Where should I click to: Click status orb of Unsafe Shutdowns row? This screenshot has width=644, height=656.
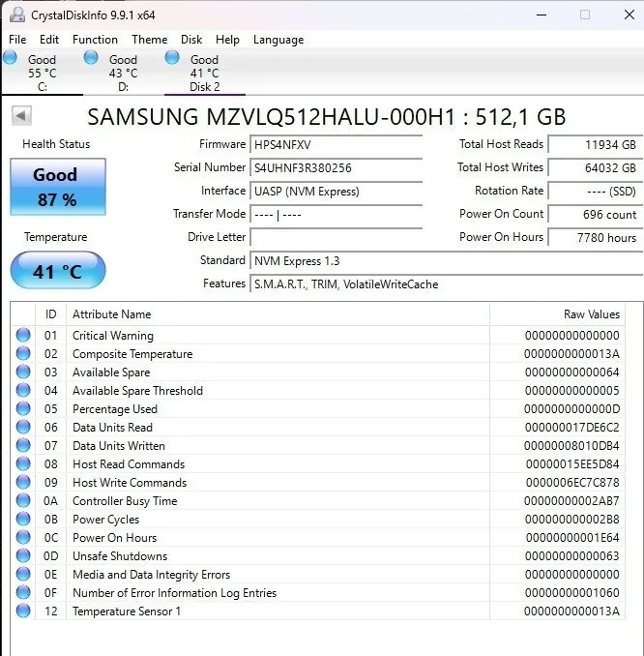pos(23,555)
